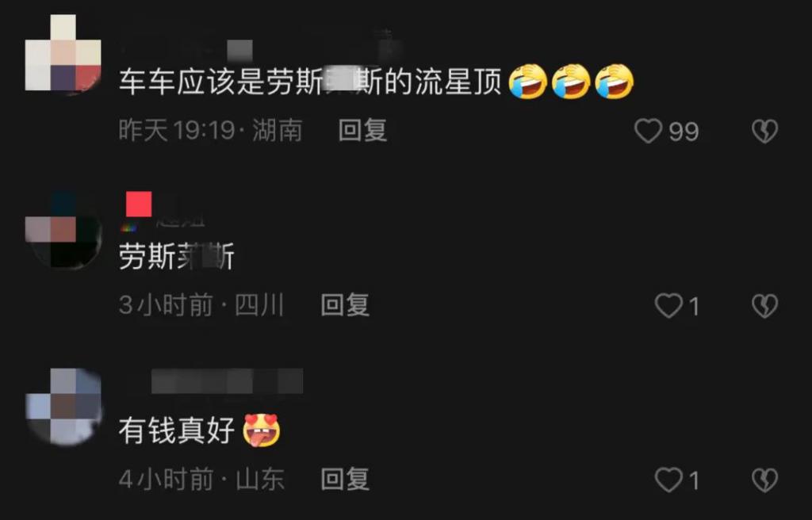
Task: Like the comment with 99 likes
Action: click(x=649, y=131)
